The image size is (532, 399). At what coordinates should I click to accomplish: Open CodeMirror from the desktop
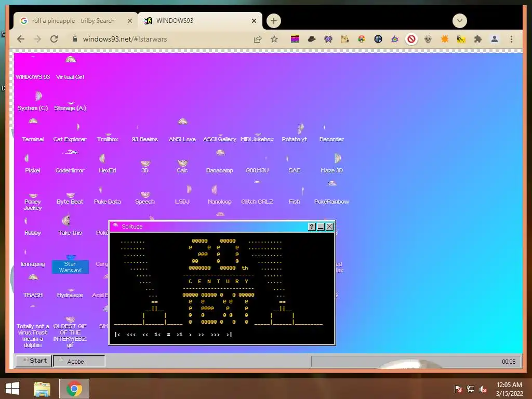(70, 162)
